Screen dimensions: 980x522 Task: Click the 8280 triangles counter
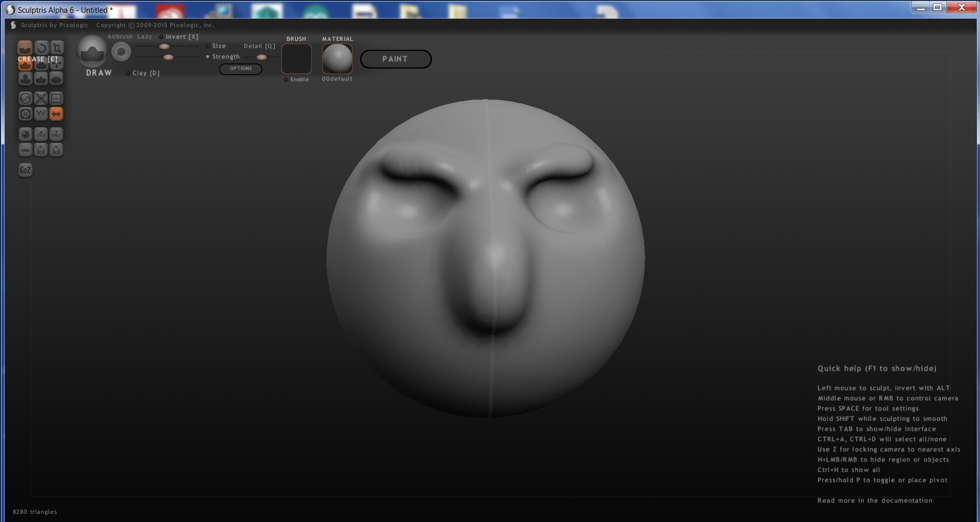tap(35, 512)
